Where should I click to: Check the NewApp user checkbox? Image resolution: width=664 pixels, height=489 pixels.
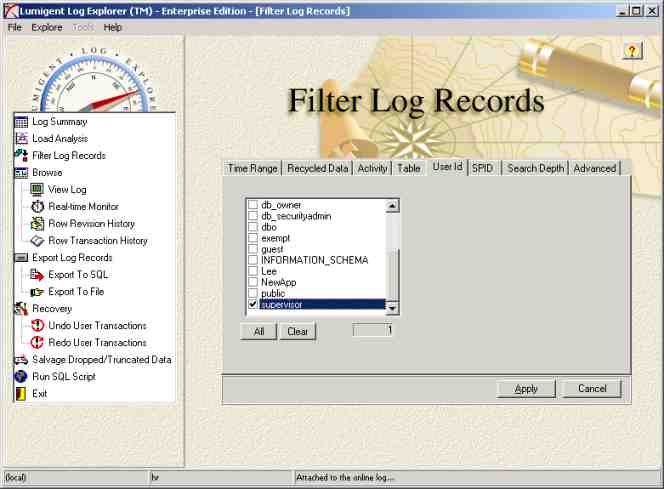pyautogui.click(x=253, y=282)
